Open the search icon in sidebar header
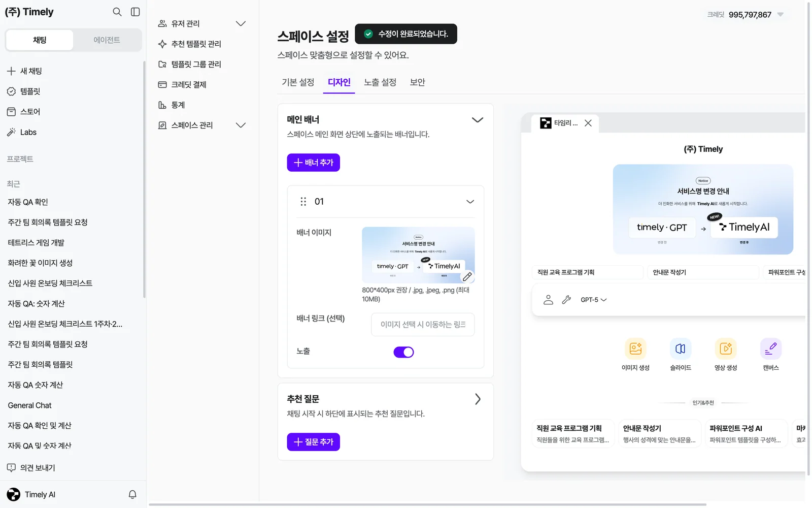Viewport: 812px width, 508px height. pyautogui.click(x=117, y=12)
